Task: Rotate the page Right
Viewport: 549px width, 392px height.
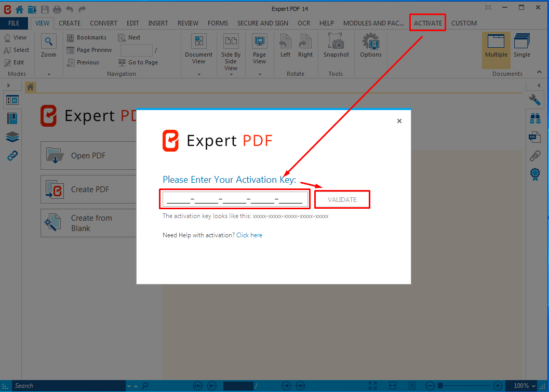Action: (x=305, y=46)
